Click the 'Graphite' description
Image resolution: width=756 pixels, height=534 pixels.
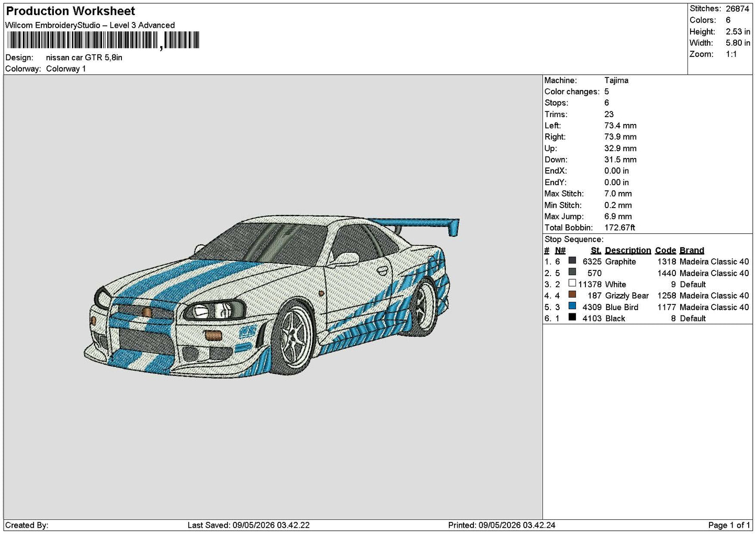point(620,262)
